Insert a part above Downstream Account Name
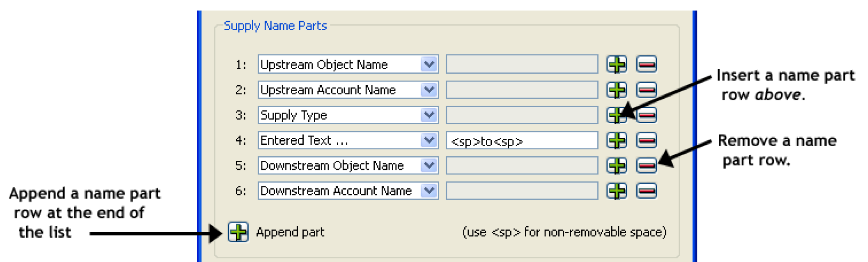 pyautogui.click(x=616, y=191)
